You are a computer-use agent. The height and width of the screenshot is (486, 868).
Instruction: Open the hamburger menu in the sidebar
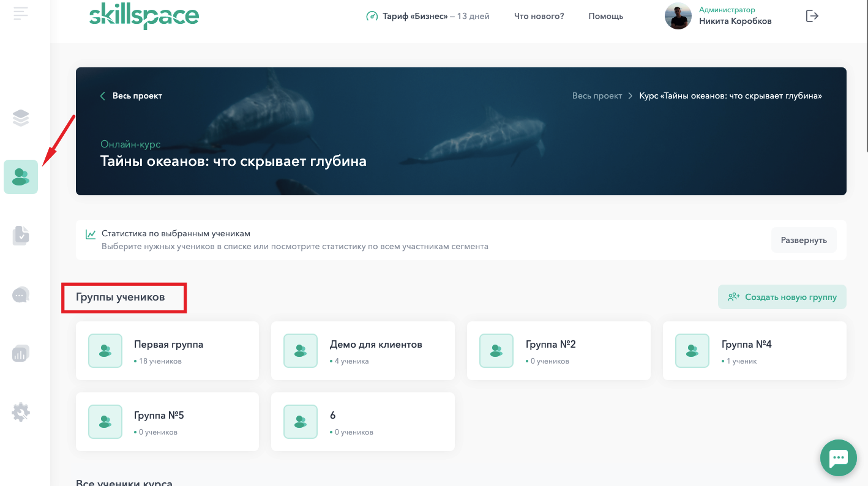21,13
